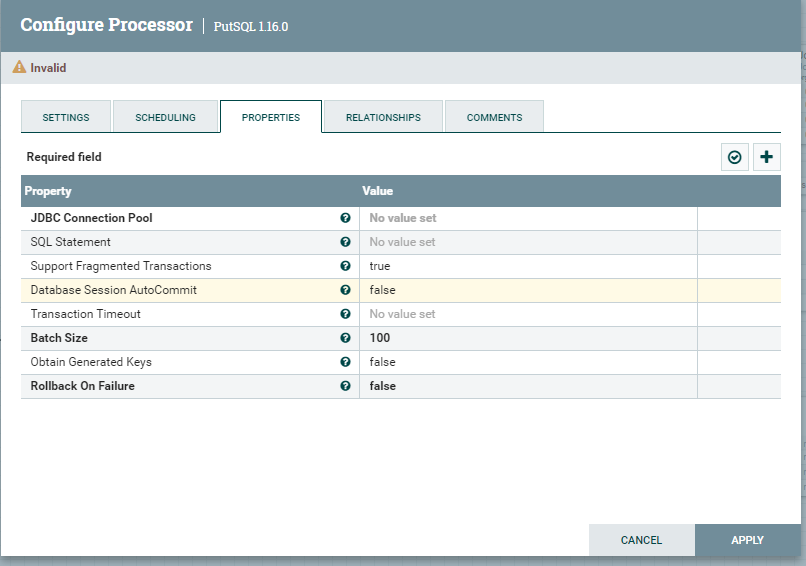Click help icon for Obtain Generated Keys
Image resolution: width=806 pixels, height=566 pixels.
(345, 362)
